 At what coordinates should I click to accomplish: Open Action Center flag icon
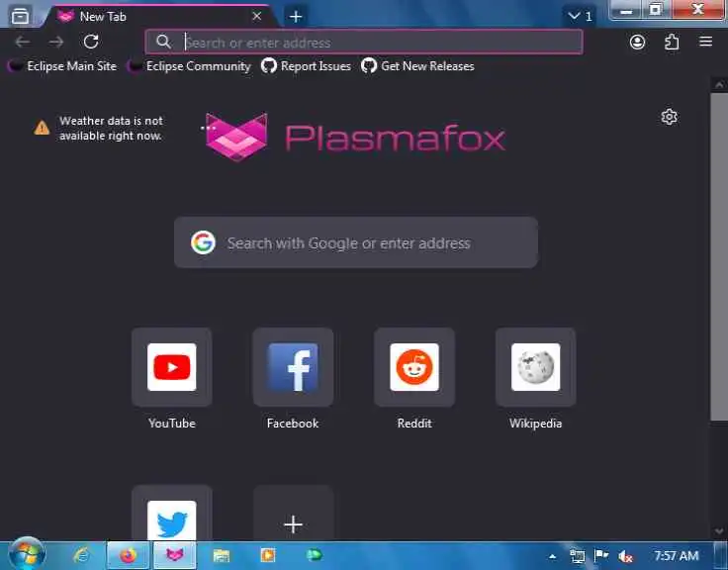pos(600,556)
